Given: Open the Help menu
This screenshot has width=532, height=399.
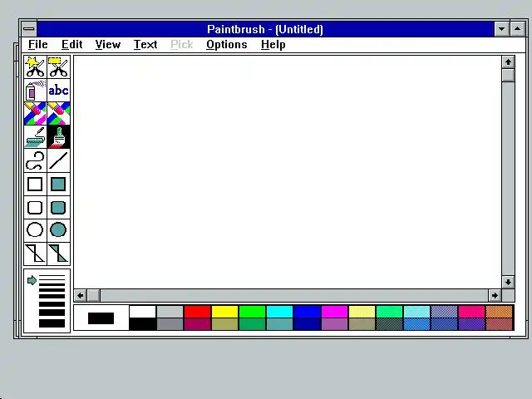Looking at the screenshot, I should [x=273, y=44].
